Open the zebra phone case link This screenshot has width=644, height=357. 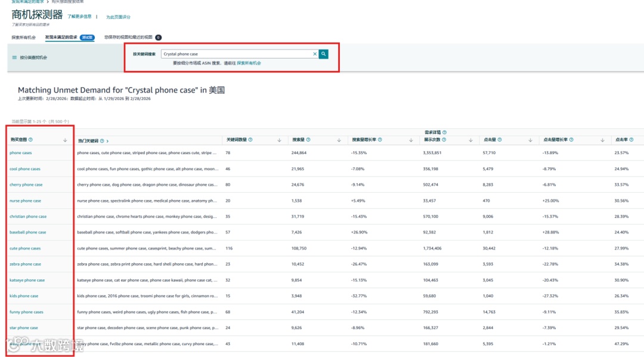click(x=25, y=264)
